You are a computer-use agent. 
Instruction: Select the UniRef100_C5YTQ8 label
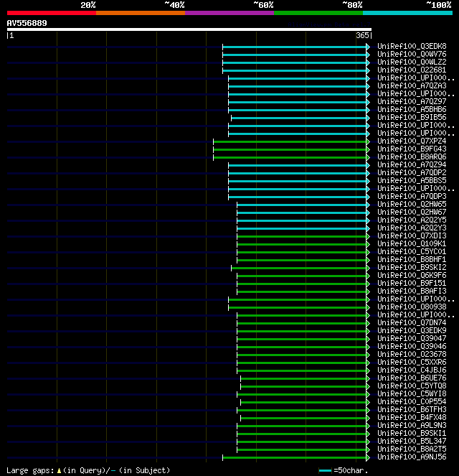point(412,386)
